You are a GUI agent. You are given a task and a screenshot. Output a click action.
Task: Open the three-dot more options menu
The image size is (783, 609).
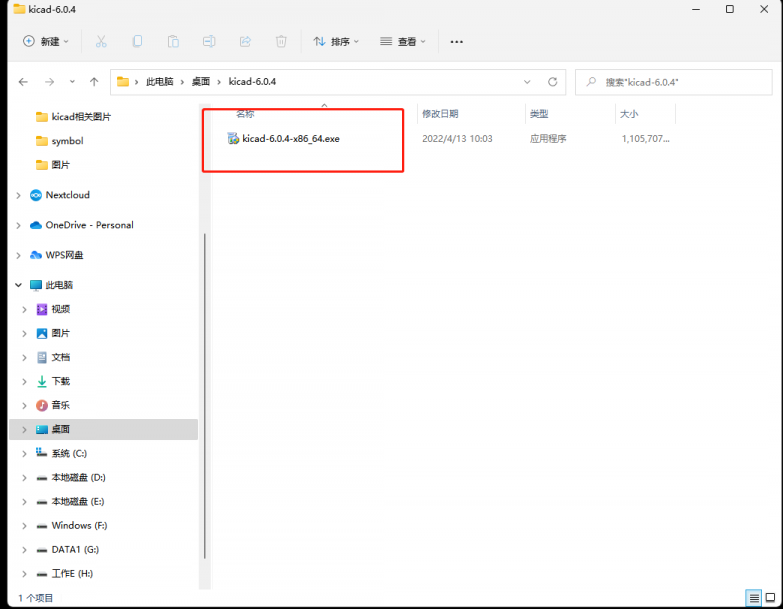coord(456,42)
